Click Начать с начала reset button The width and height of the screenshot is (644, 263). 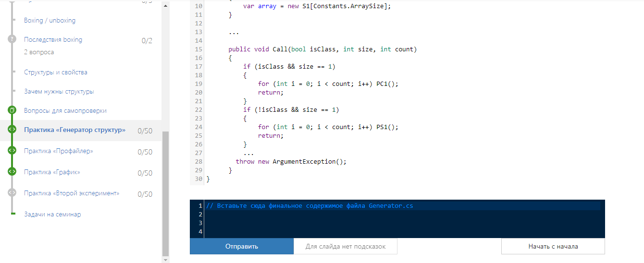click(x=553, y=246)
